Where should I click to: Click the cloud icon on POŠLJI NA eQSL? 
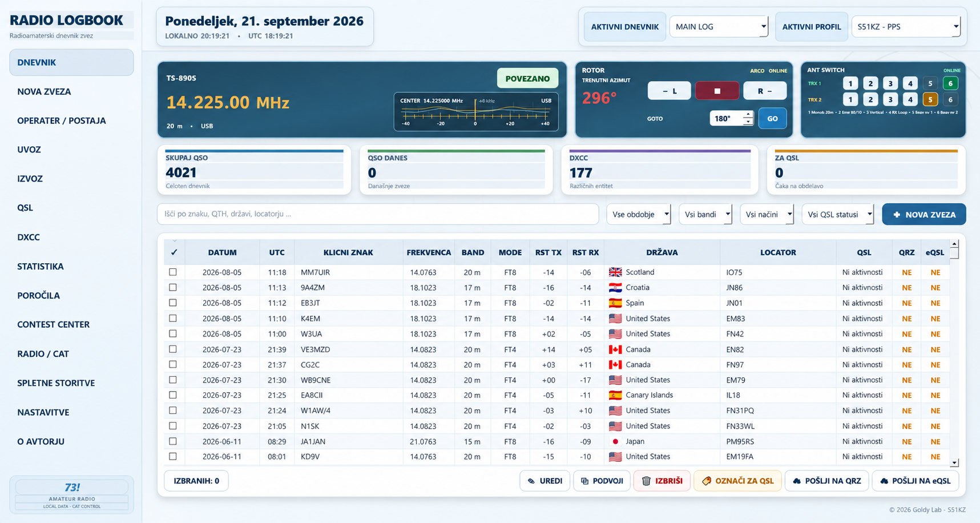(x=884, y=481)
